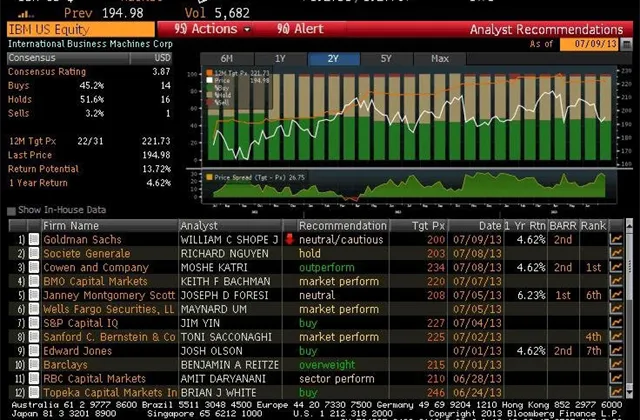Open document icon beside Cowen and Company
The width and height of the screenshot is (640, 420).
point(34,267)
